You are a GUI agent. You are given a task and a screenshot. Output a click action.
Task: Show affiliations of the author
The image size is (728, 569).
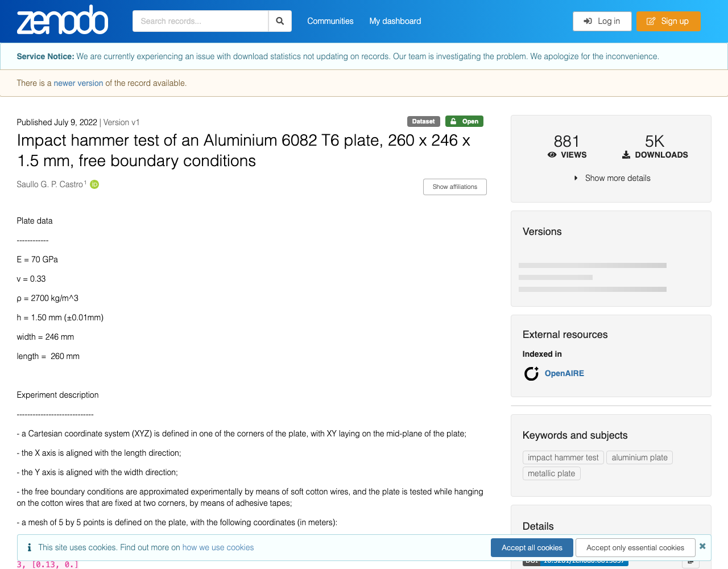point(455,187)
